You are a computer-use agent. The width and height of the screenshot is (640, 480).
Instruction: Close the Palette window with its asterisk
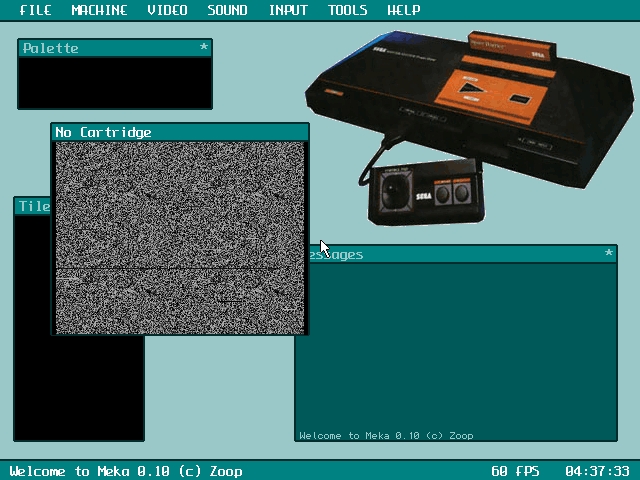point(204,47)
